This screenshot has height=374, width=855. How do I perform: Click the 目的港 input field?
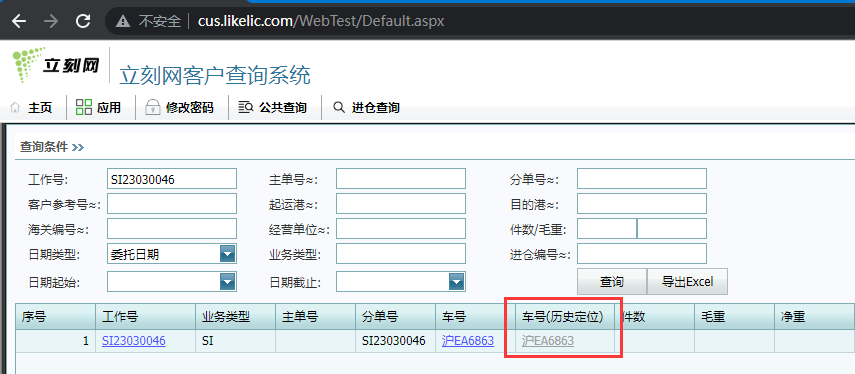pyautogui.click(x=642, y=204)
